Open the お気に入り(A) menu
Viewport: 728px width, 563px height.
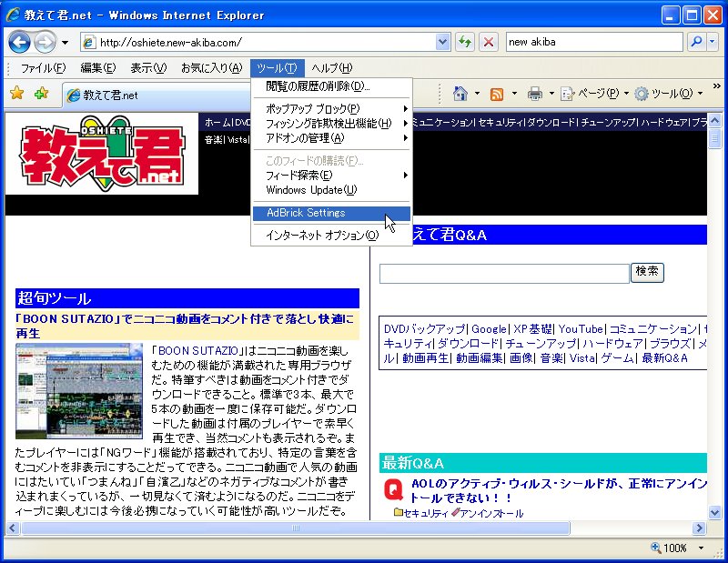[x=212, y=68]
